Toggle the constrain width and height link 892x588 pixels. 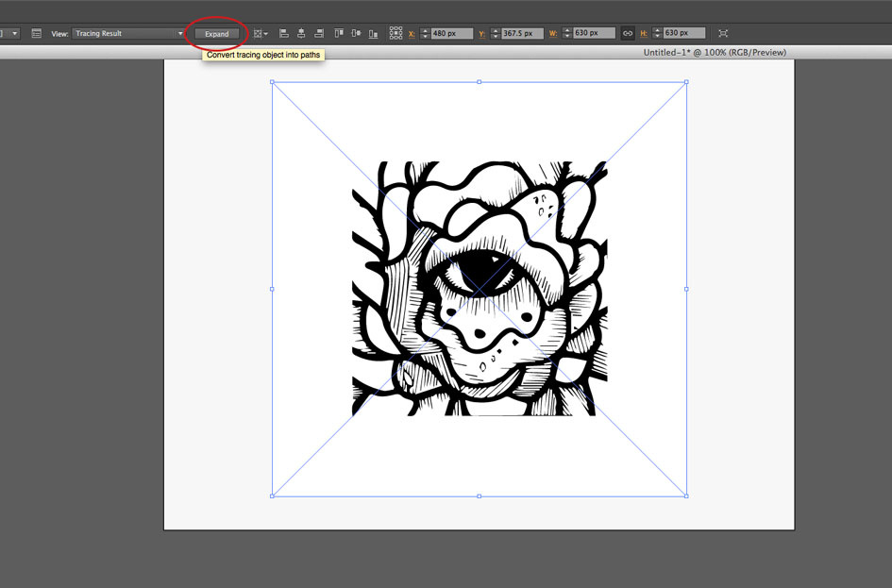tap(628, 31)
